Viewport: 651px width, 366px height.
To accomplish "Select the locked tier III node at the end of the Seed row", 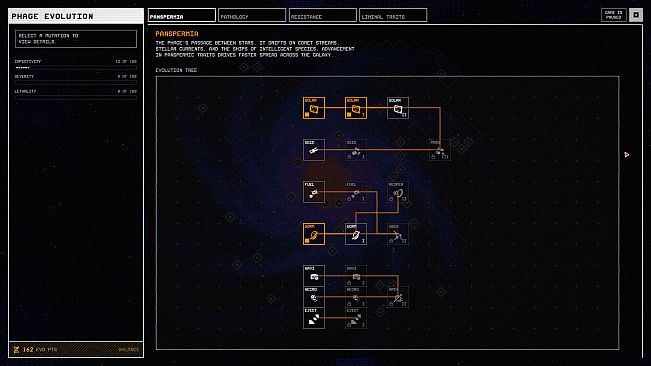I will tap(440, 150).
